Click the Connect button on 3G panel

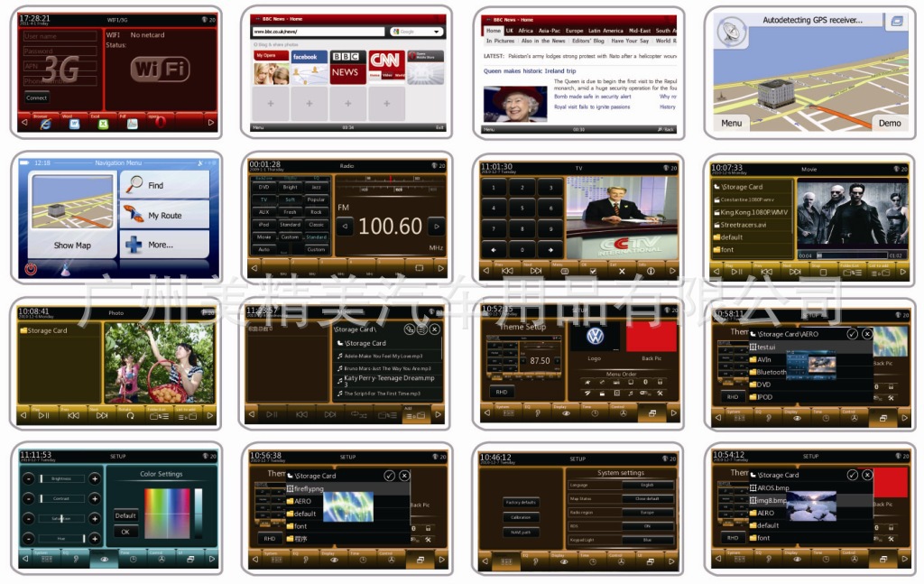click(37, 97)
